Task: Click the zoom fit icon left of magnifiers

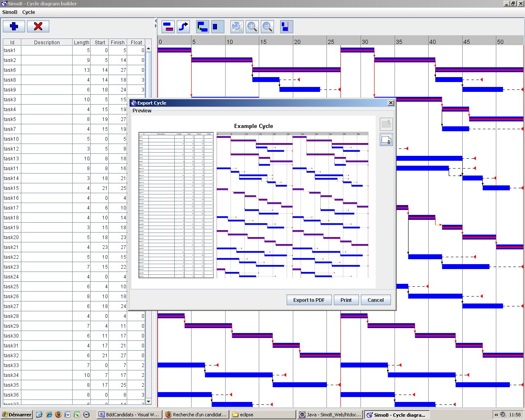Action: [x=237, y=27]
